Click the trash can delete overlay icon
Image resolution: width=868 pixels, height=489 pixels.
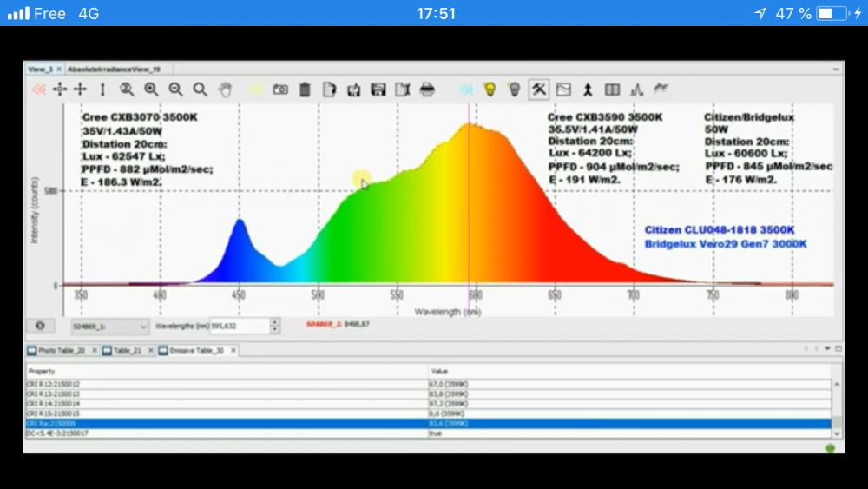coord(305,89)
